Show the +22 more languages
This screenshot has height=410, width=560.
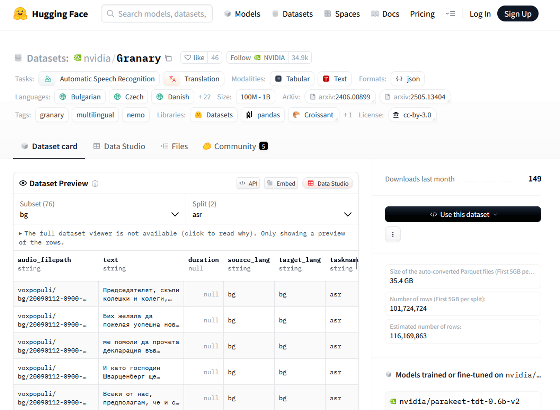point(205,97)
